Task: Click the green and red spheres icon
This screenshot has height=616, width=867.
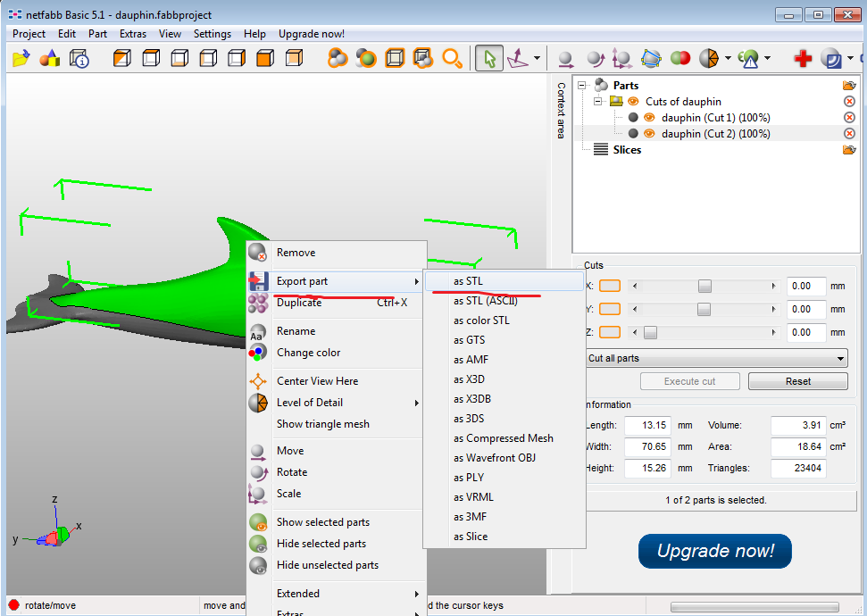Action: [680, 57]
